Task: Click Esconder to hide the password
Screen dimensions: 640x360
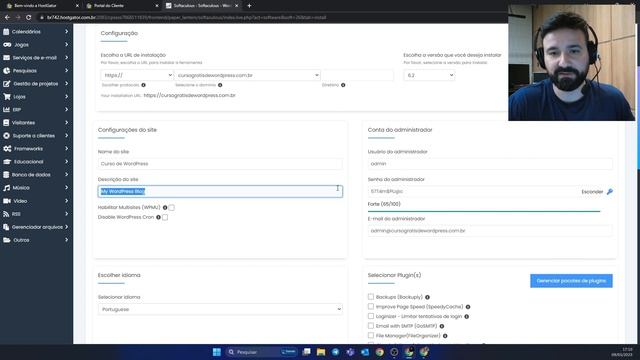Action: (x=592, y=191)
